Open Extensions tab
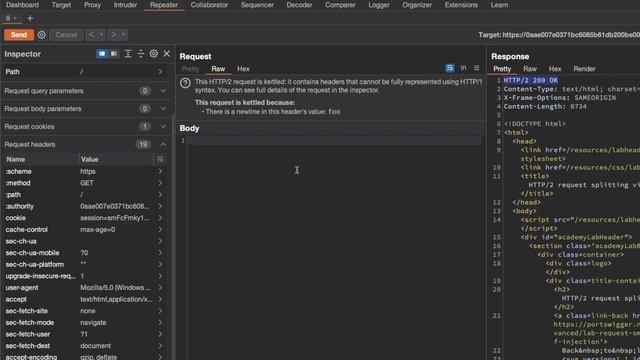Viewport: 640px width, 360px height. (461, 5)
